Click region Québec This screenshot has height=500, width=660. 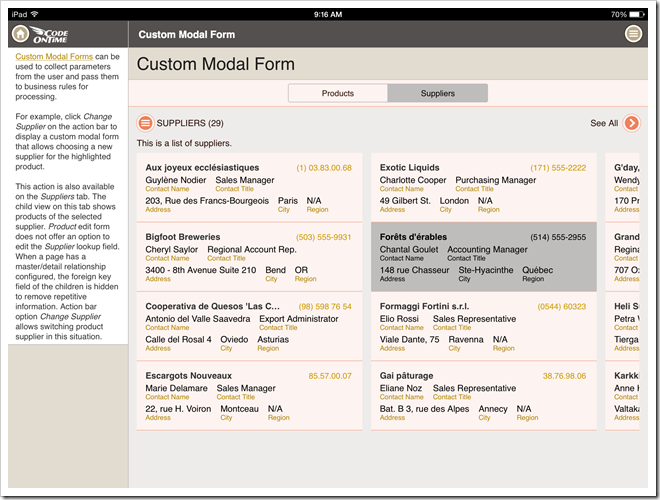point(538,270)
